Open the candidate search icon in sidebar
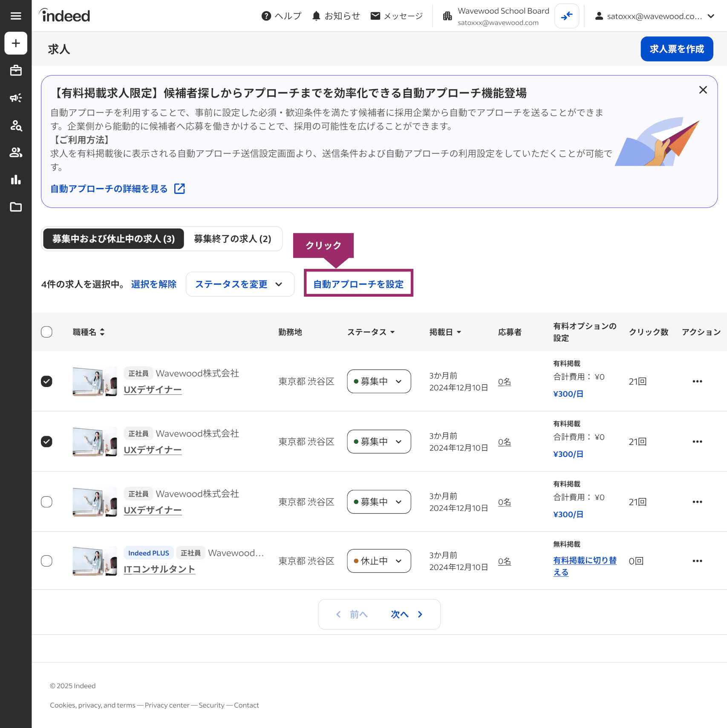Image resolution: width=727 pixels, height=728 pixels. pos(16,125)
